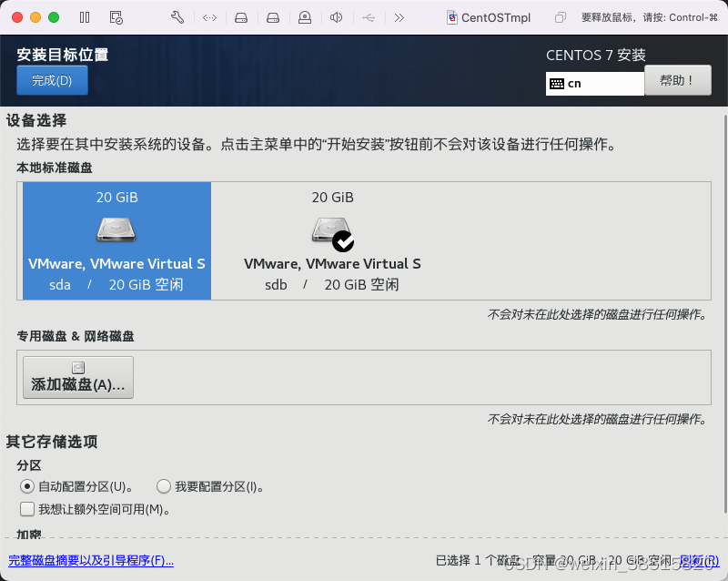Click the 安装目标位置 page title

point(63,55)
